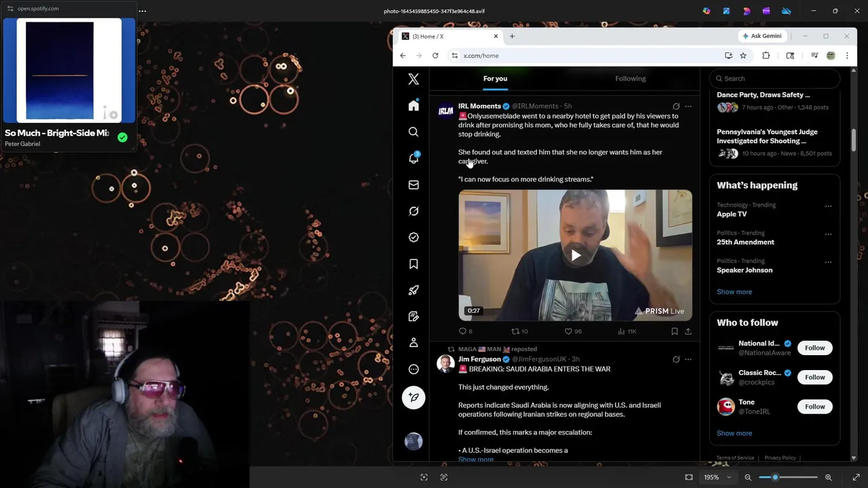
Task: Open more options on IRL Moments post
Action: pos(688,106)
